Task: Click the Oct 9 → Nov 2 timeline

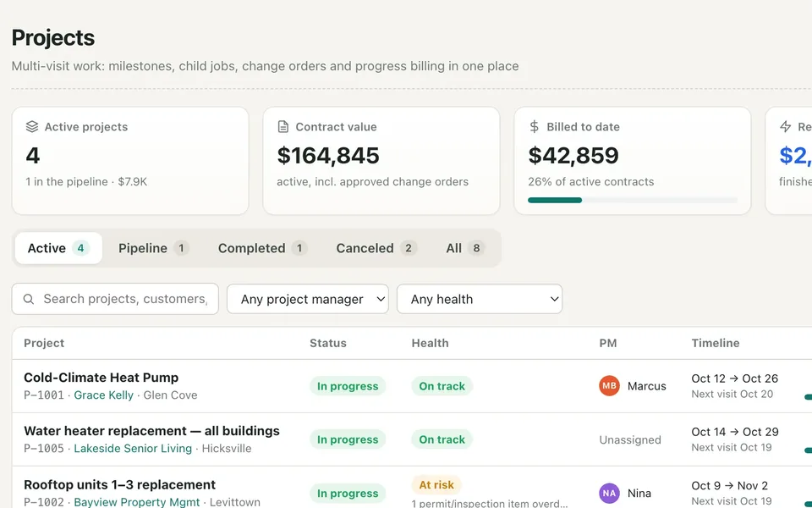Action: [x=729, y=486]
